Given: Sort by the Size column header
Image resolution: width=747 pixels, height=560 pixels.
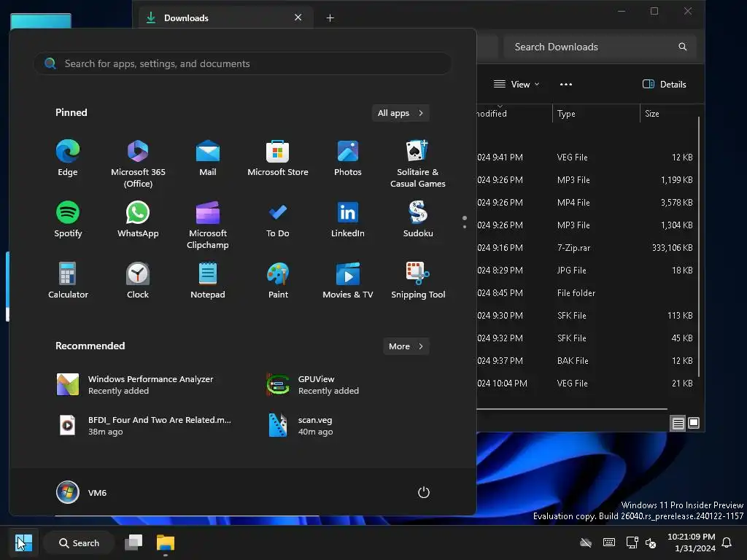Looking at the screenshot, I should 669,113.
